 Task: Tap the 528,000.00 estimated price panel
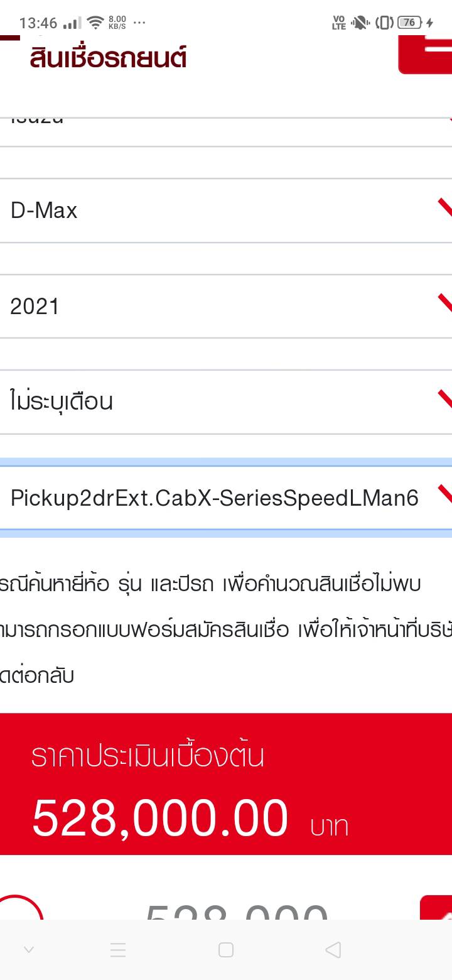coord(226,784)
